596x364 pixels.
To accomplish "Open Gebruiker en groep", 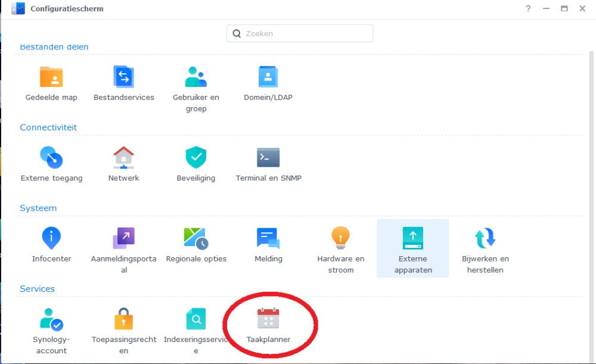I will click(x=195, y=77).
